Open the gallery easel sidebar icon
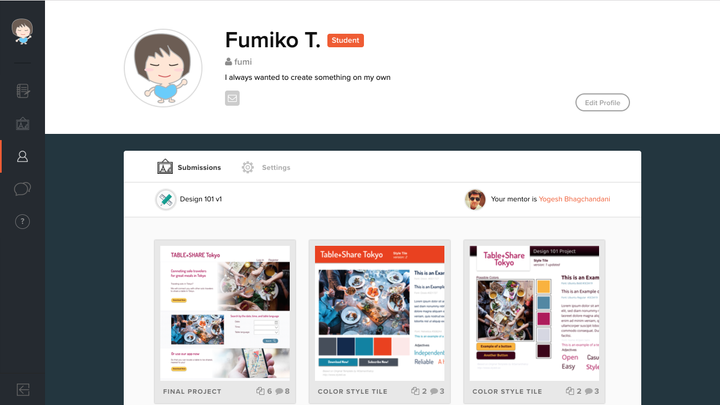The image size is (720, 405). pos(22,124)
